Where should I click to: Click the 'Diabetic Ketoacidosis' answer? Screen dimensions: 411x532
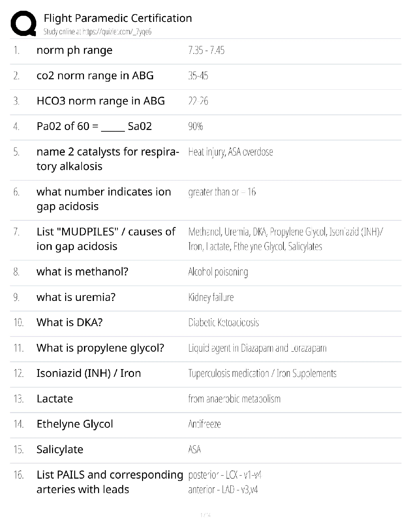pos(224,323)
